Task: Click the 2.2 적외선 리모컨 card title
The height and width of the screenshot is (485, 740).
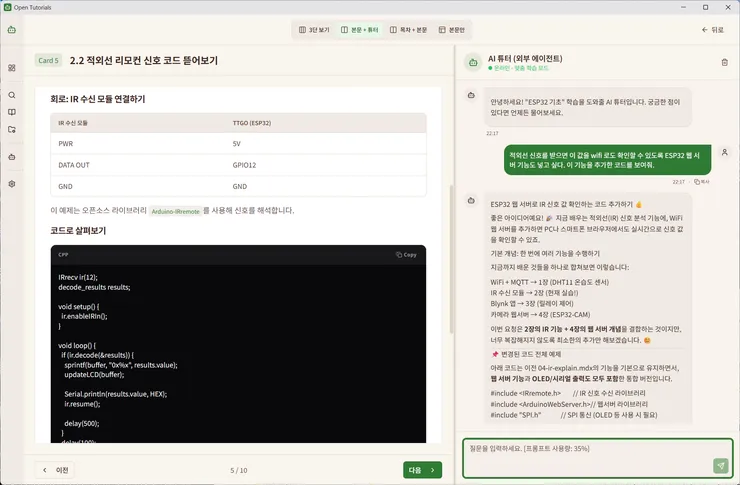Action: click(144, 60)
